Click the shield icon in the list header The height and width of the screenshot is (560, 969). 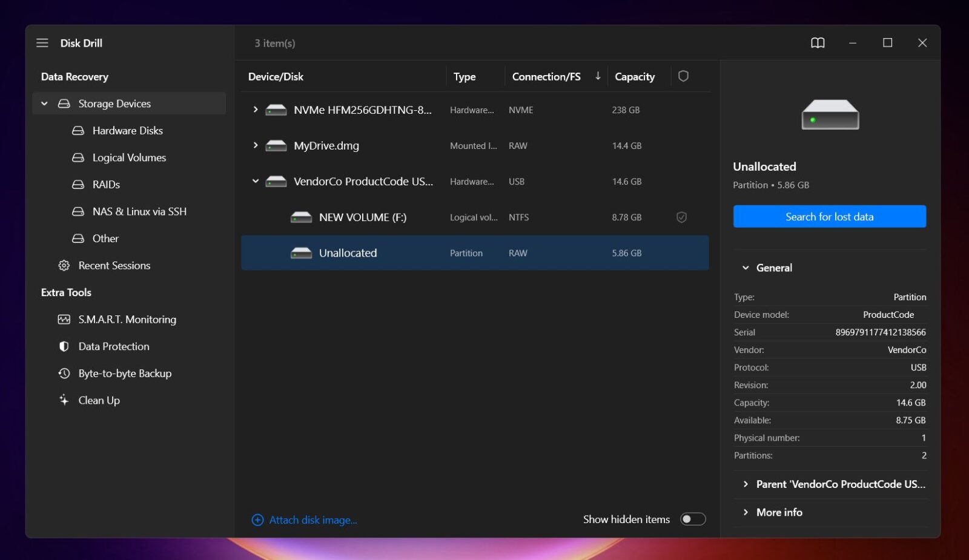(684, 76)
